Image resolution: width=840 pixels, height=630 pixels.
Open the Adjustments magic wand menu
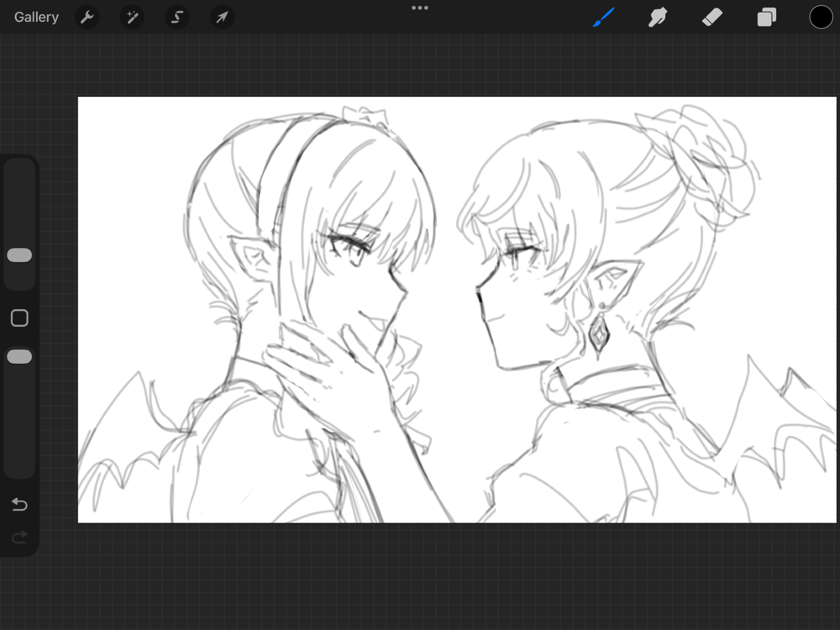[132, 17]
